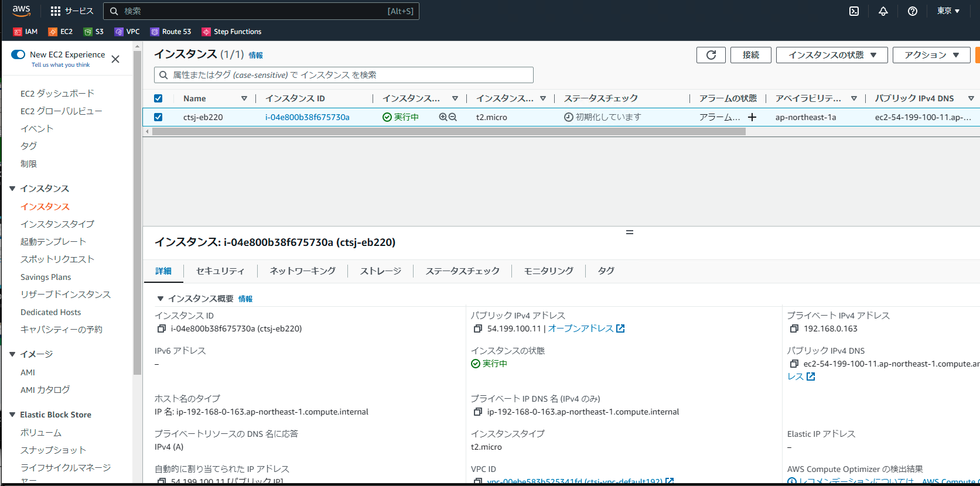This screenshot has height=486, width=980.
Task: Open the external-link icon beside オープンアドレス
Action: 620,328
